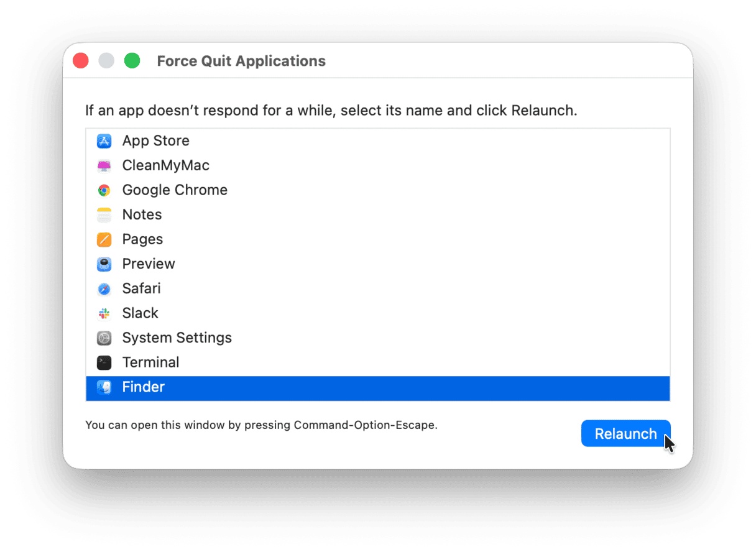This screenshot has width=756, height=552.
Task: Click the Finder icon in highlighted row
Action: click(104, 387)
